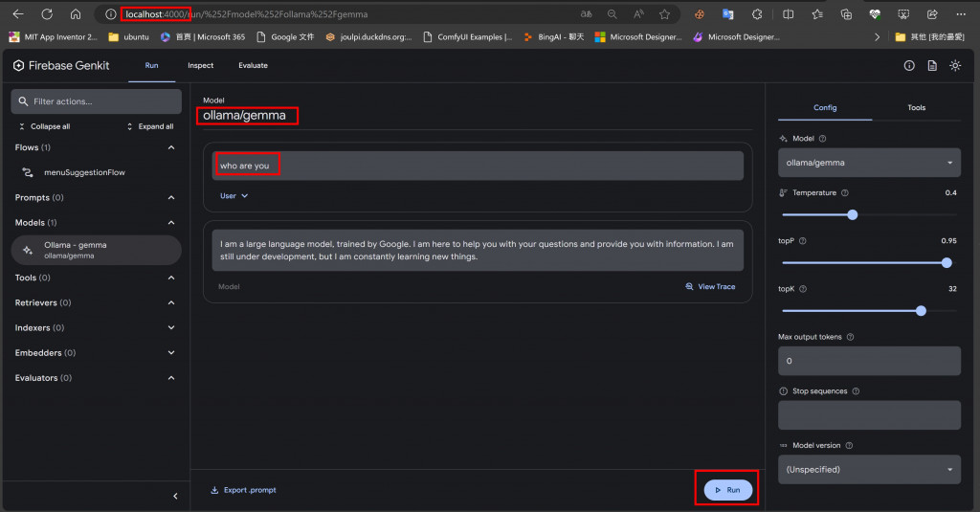Click the Max output tokens field
The width and height of the screenshot is (980, 512).
tap(869, 361)
